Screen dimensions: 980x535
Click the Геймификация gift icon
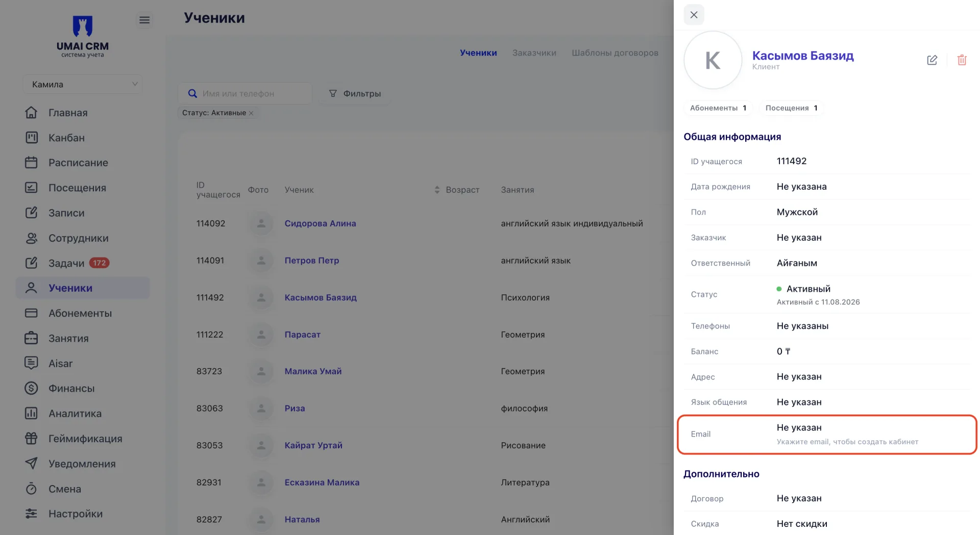(31, 439)
